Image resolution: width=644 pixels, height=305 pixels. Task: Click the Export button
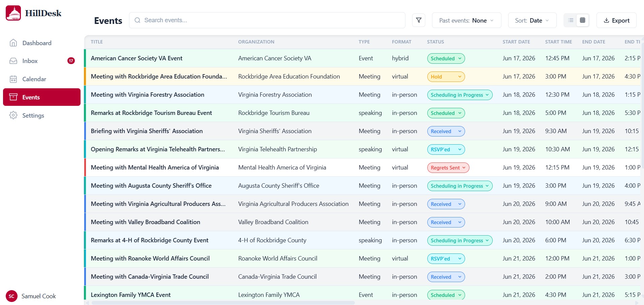coord(616,21)
